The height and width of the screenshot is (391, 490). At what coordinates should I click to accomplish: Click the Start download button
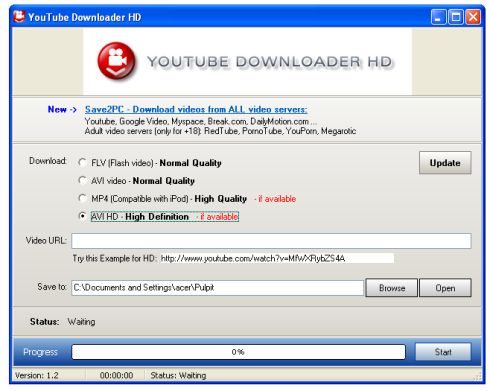click(x=443, y=352)
